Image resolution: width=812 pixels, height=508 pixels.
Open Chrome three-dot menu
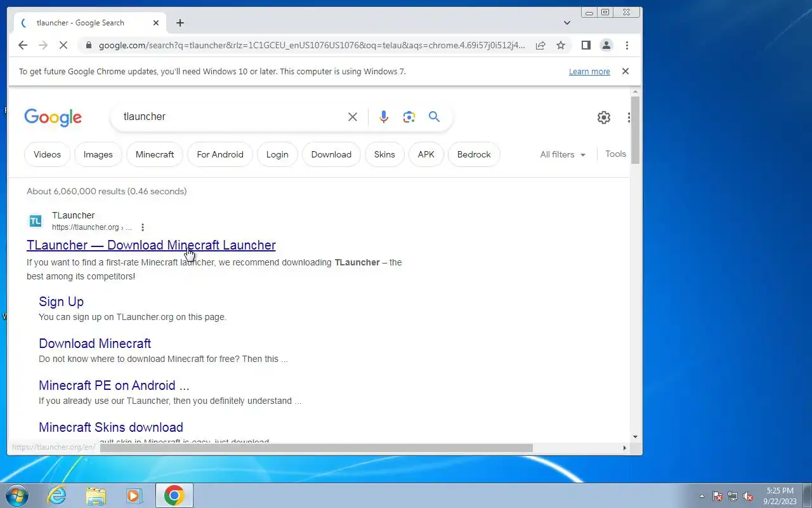coord(627,45)
